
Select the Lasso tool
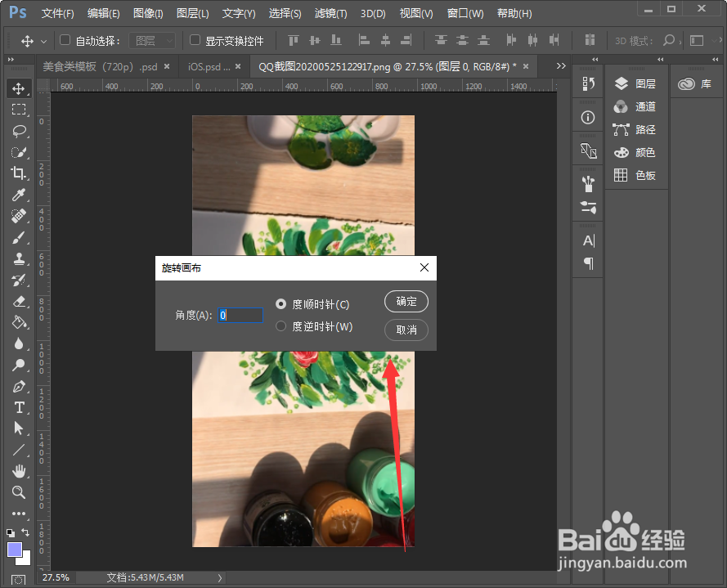[x=19, y=131]
